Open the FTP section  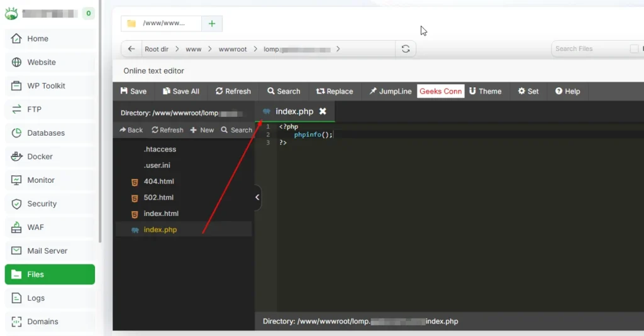click(50, 109)
